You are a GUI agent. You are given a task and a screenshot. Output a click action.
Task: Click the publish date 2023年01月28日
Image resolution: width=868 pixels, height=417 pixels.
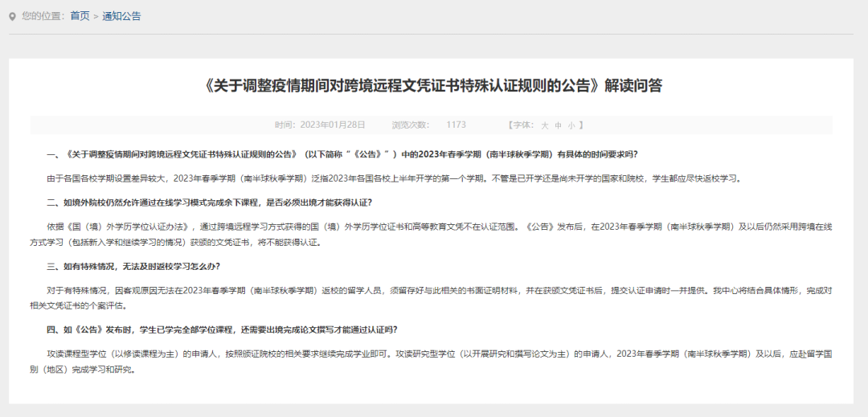(333, 125)
